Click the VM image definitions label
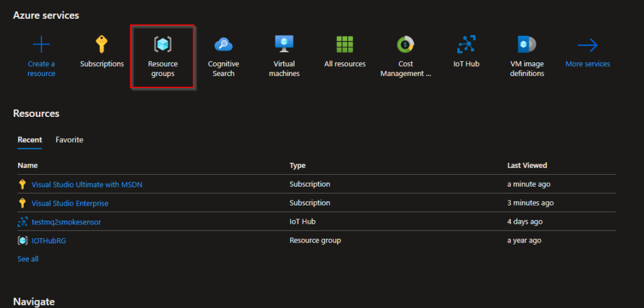The width and height of the screenshot is (644, 308). (x=527, y=69)
